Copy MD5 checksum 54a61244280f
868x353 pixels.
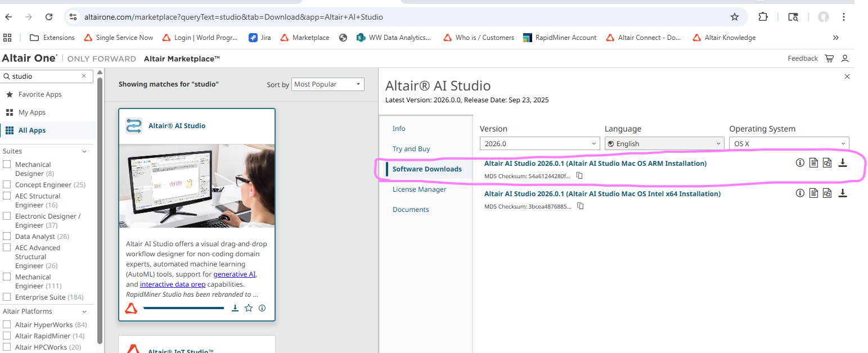pos(580,176)
